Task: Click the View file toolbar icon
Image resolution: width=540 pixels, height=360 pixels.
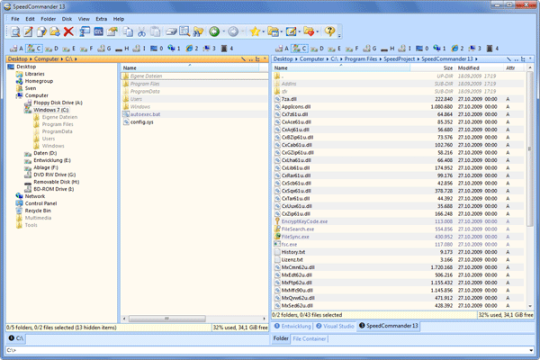Action: coord(15,32)
